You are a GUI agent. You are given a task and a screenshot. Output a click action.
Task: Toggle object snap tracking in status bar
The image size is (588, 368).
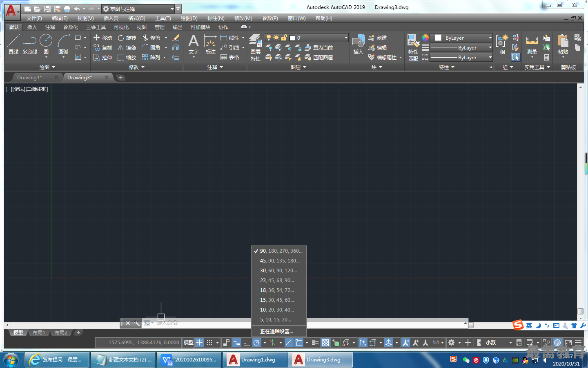[x=289, y=343]
